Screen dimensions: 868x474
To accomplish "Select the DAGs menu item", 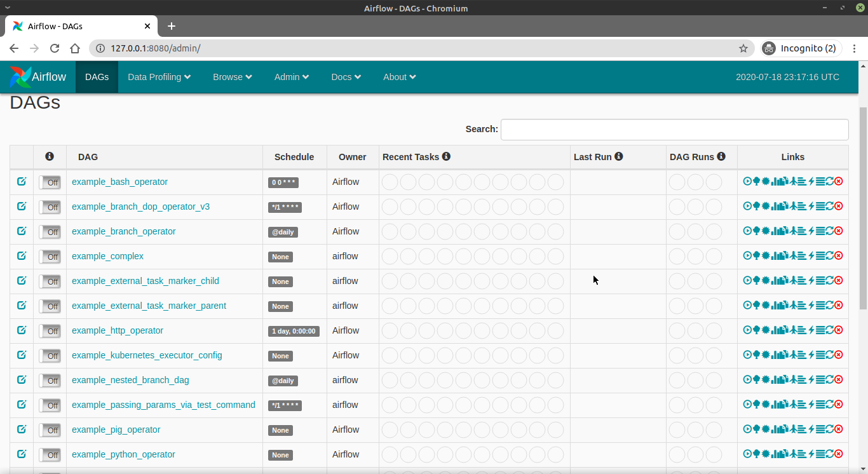I will 97,77.
